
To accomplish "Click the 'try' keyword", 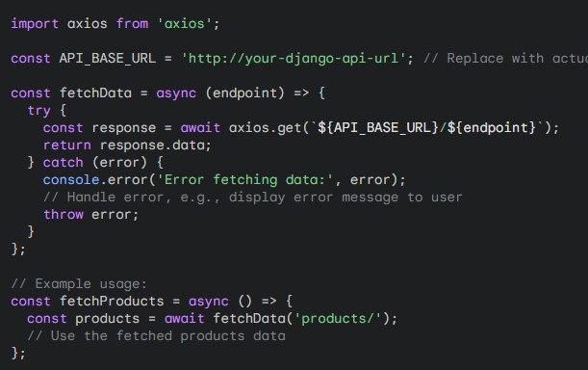I will pos(38,111).
